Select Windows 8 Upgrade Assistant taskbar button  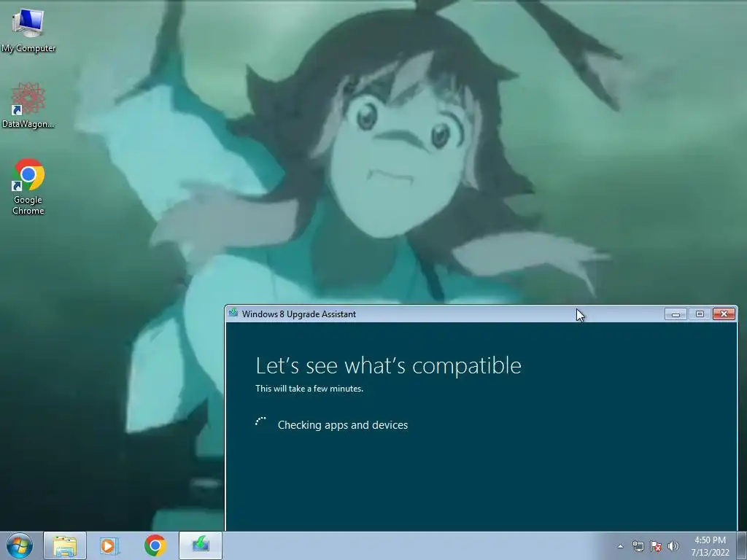coord(201,545)
